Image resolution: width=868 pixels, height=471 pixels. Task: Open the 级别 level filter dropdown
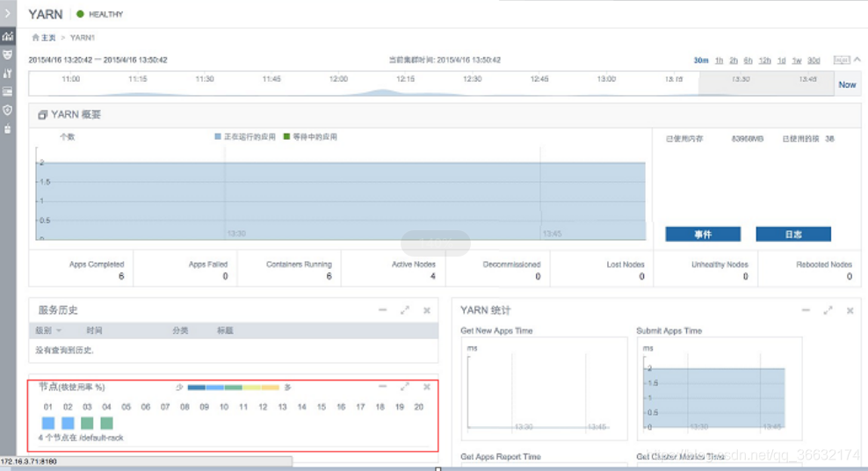coord(48,330)
